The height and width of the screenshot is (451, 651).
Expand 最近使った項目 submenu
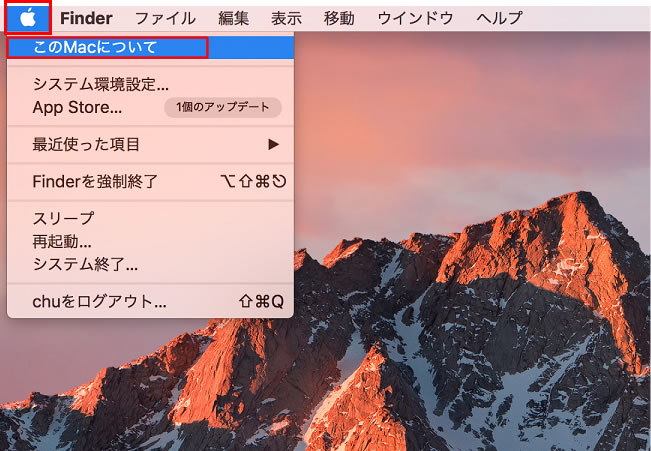pos(150,145)
